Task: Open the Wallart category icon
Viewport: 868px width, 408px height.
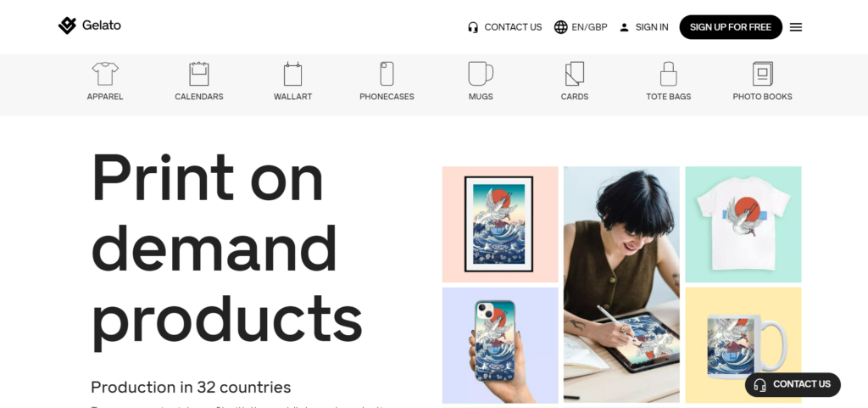Action: (x=292, y=74)
